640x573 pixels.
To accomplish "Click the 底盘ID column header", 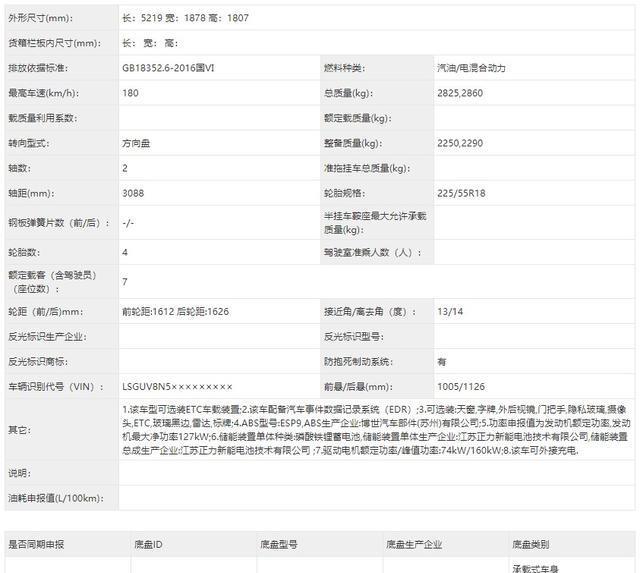I will (x=148, y=544).
